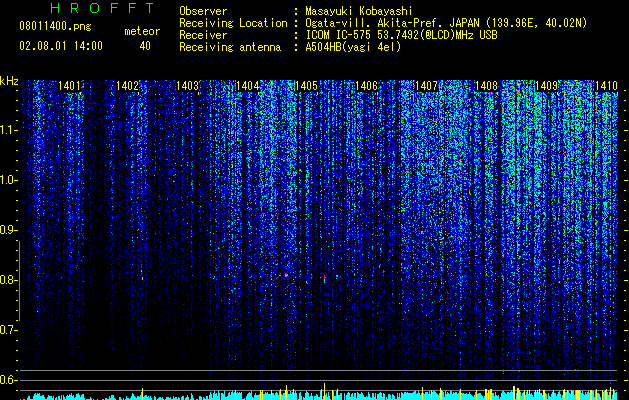The height and width of the screenshot is (400, 629).
Task: Click the 1406 time marker
Action: click(366, 86)
